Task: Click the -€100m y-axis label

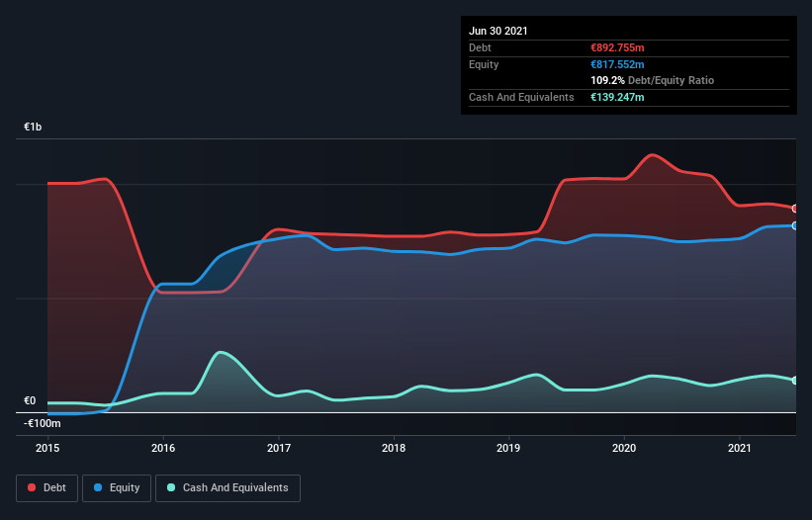Action: [43, 423]
